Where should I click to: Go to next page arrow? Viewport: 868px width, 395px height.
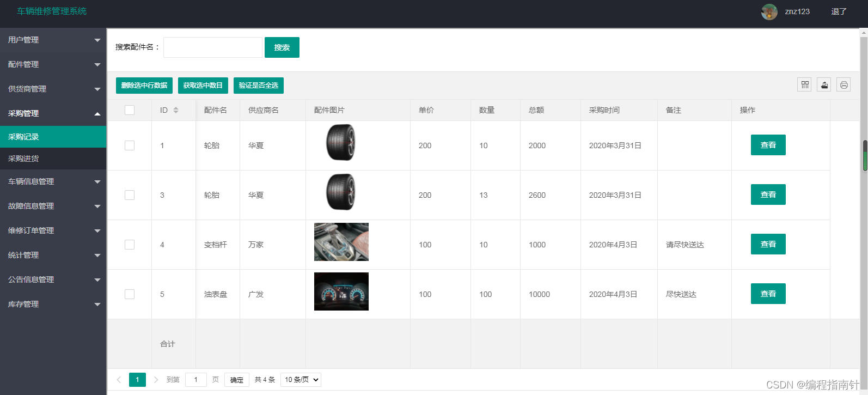(x=156, y=380)
